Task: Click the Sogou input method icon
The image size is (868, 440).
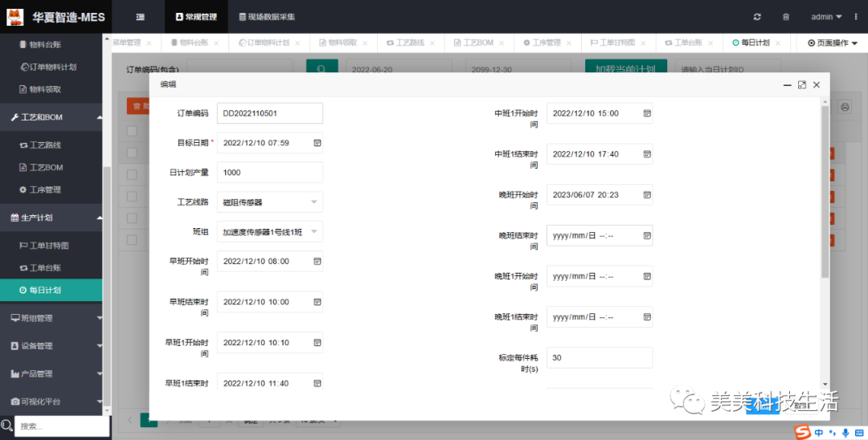Action: 802,432
